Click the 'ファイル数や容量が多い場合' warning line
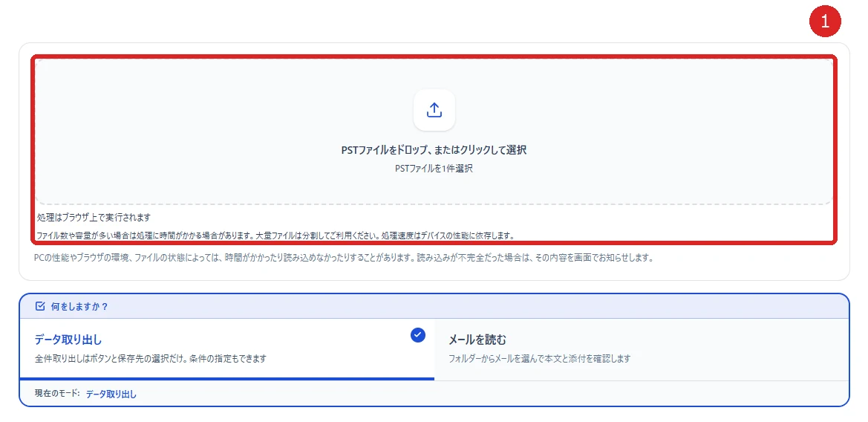This screenshot has height=422, width=868. pyautogui.click(x=275, y=236)
